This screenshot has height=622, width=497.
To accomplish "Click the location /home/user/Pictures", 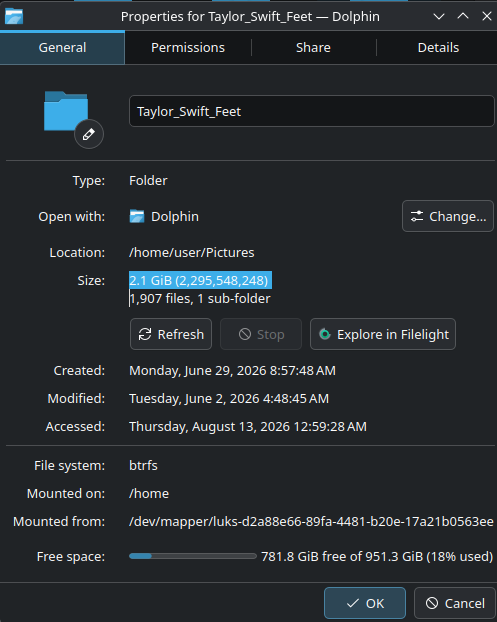I will [192, 253].
